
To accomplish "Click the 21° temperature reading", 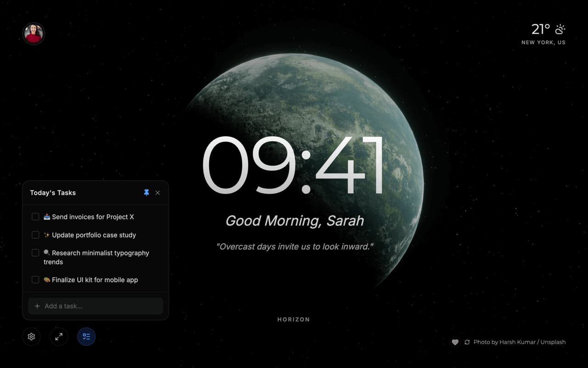I will point(541,29).
